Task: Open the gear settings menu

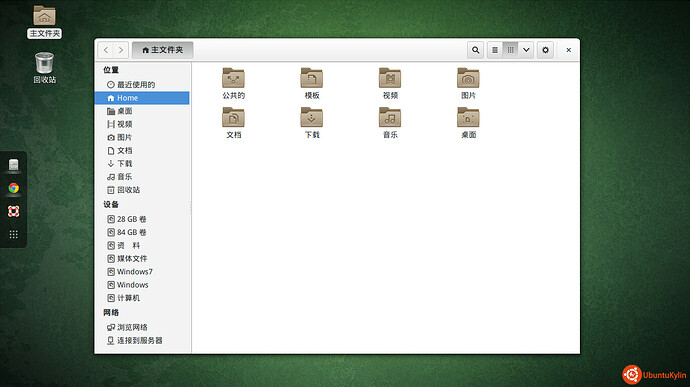Action: [x=545, y=50]
